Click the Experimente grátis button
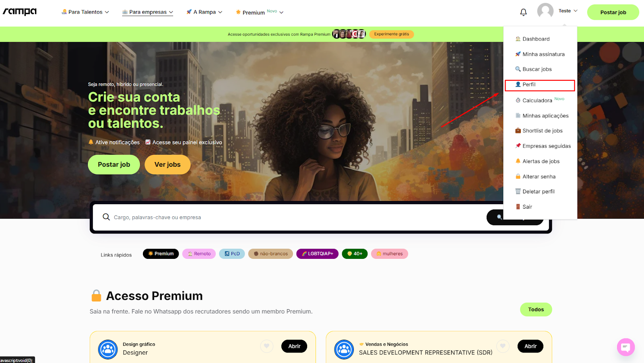 click(x=391, y=34)
